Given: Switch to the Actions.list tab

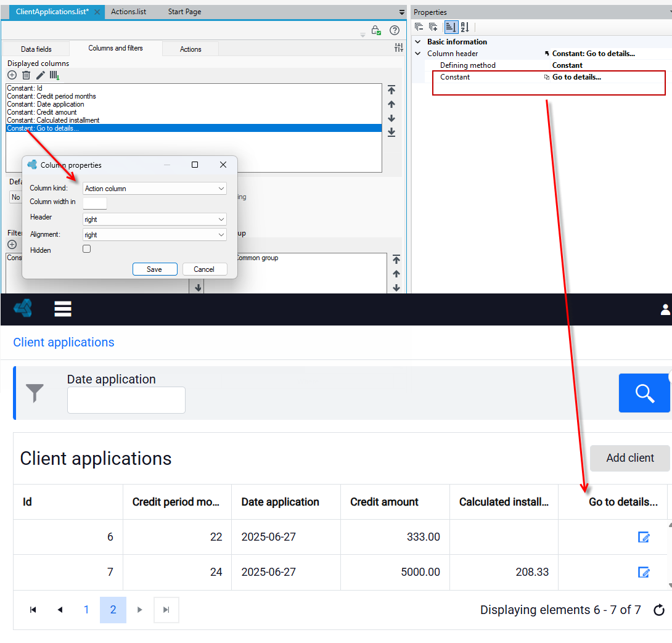Looking at the screenshot, I should pyautogui.click(x=129, y=12).
